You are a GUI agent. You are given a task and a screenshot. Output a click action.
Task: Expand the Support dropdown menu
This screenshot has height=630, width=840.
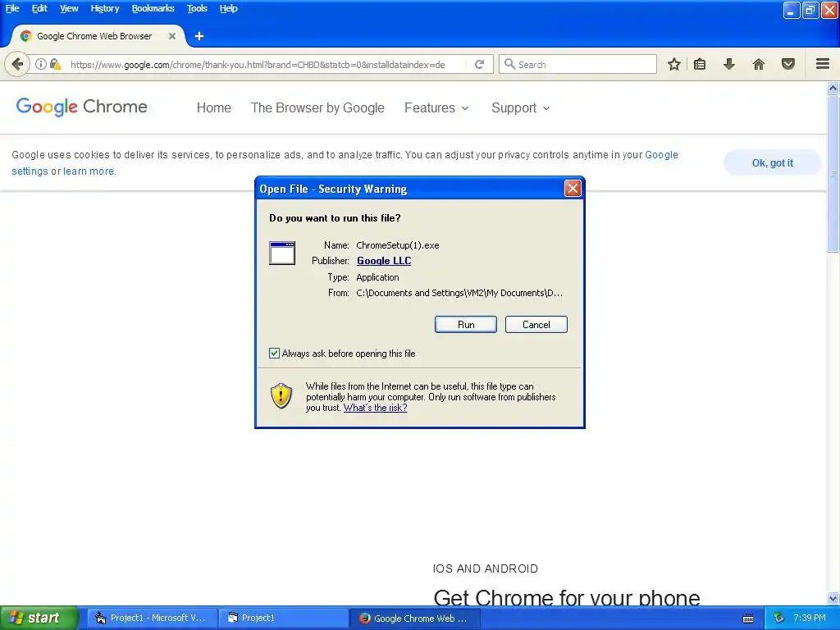click(x=521, y=107)
